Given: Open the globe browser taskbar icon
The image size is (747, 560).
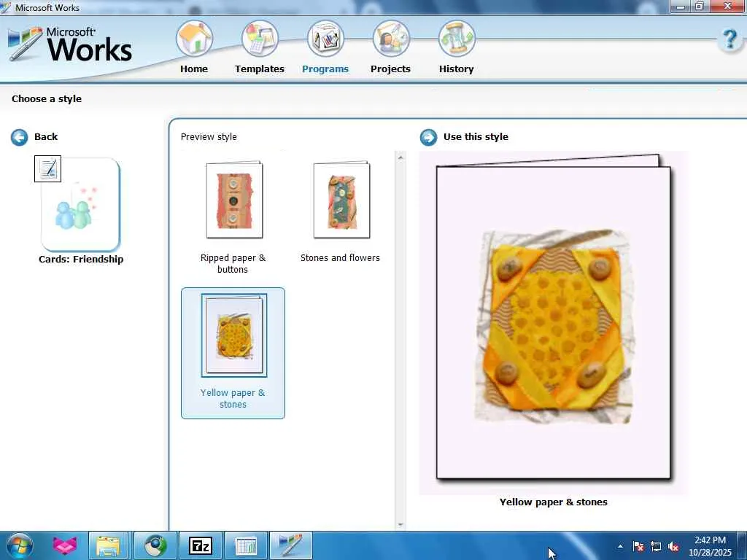Looking at the screenshot, I should (x=155, y=545).
